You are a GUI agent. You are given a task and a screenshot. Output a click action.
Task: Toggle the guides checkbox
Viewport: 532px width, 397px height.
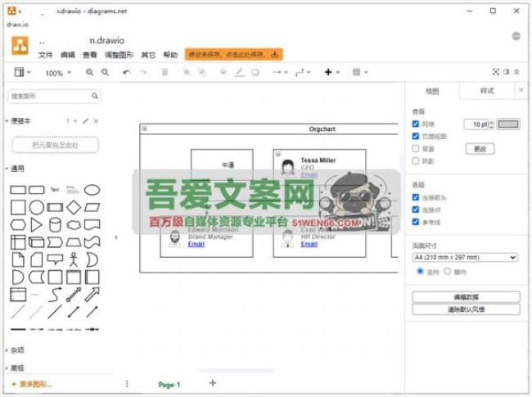[416, 222]
